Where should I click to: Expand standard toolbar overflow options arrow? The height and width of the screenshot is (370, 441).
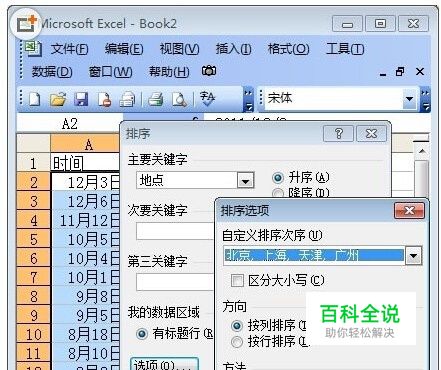[x=248, y=100]
